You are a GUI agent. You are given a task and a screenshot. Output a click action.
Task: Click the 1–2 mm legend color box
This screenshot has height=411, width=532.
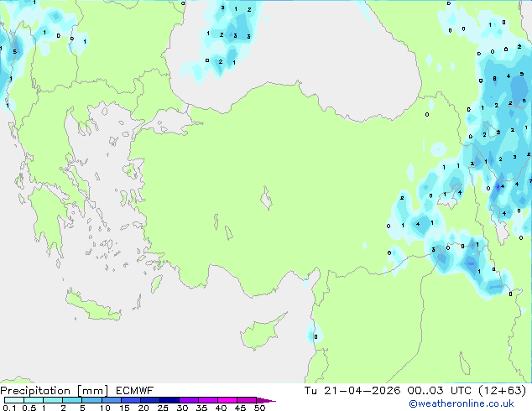point(53,400)
